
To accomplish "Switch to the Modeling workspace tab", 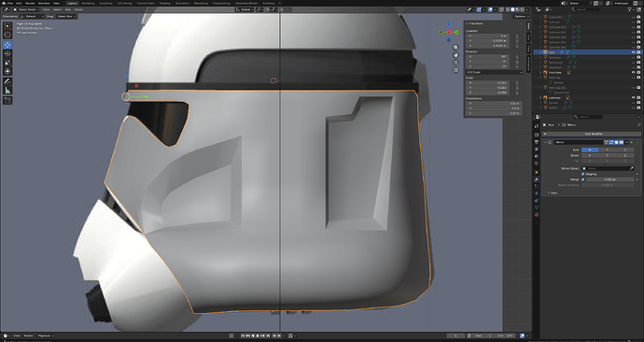I will [88, 3].
